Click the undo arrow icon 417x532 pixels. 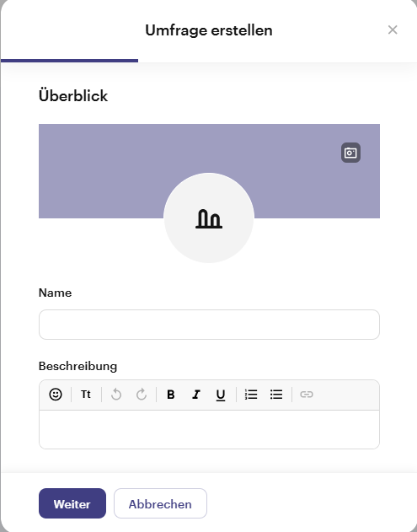click(x=116, y=395)
